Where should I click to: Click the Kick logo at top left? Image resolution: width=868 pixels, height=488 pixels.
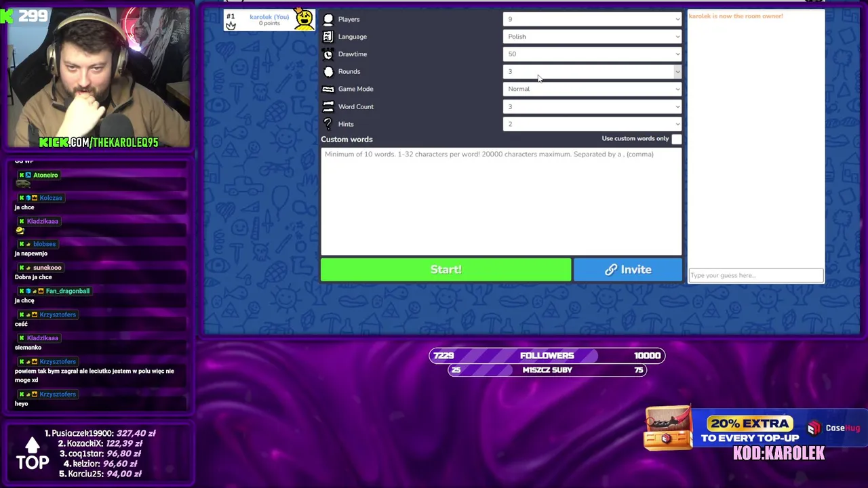pos(7,16)
